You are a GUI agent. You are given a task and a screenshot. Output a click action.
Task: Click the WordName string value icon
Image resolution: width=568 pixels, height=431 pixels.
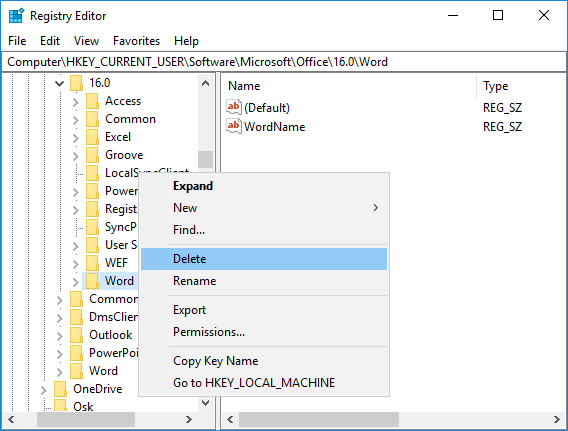tap(234, 126)
